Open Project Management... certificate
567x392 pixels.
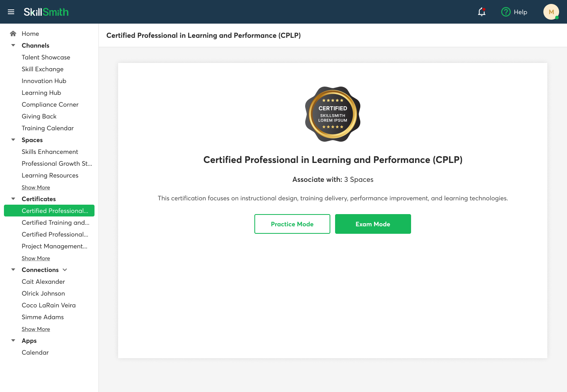[x=54, y=246]
